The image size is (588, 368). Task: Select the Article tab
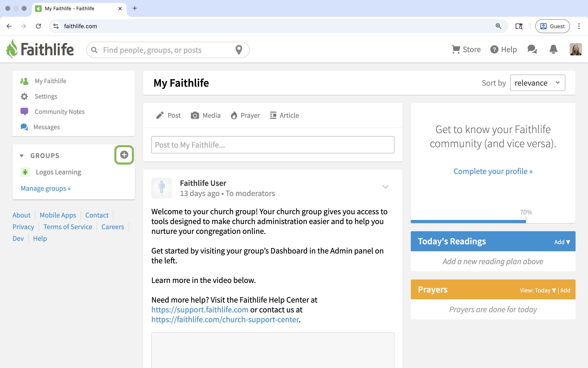point(284,115)
